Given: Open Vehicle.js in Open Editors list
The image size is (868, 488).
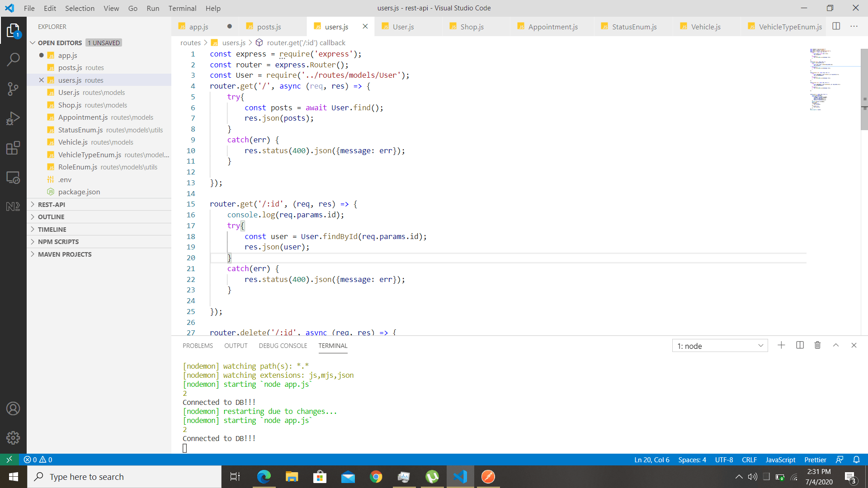Looking at the screenshot, I should (99, 142).
